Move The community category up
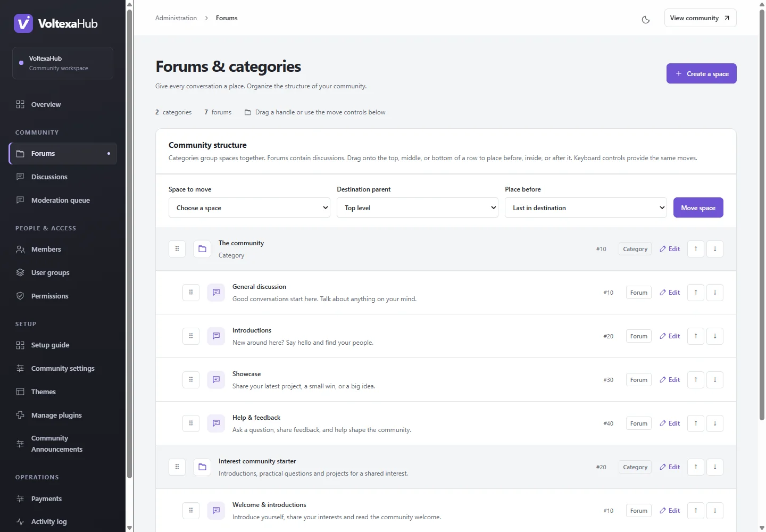 (696, 249)
